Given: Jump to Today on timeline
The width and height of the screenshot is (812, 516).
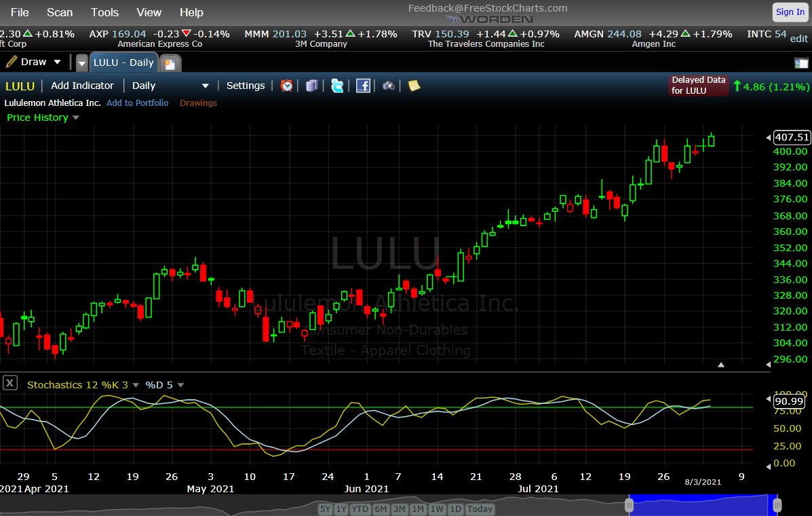Looking at the screenshot, I should tap(480, 509).
